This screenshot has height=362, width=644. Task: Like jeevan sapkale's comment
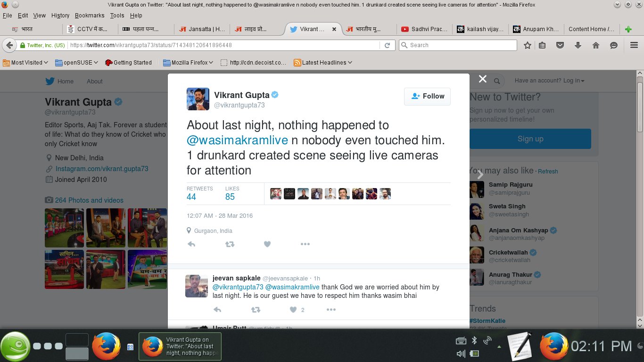pyautogui.click(x=293, y=310)
